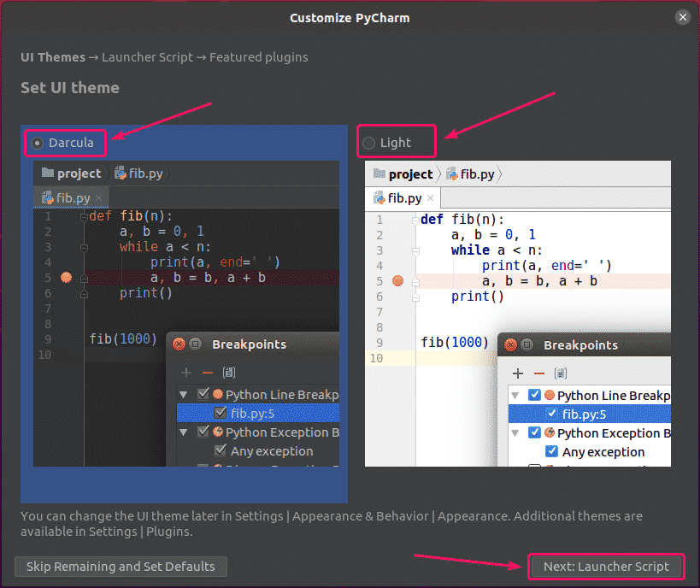Close the Customize PyCharm dialog
The width and height of the screenshot is (700, 588).
(x=683, y=17)
